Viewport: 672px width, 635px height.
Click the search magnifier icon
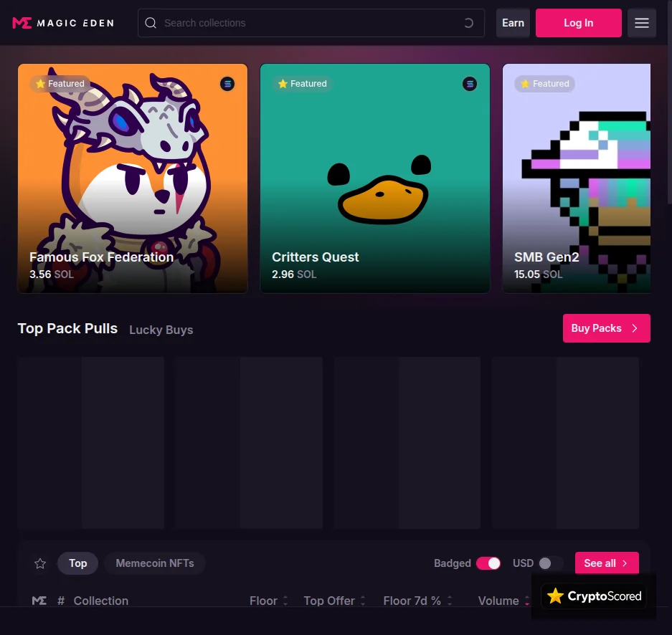click(x=151, y=23)
